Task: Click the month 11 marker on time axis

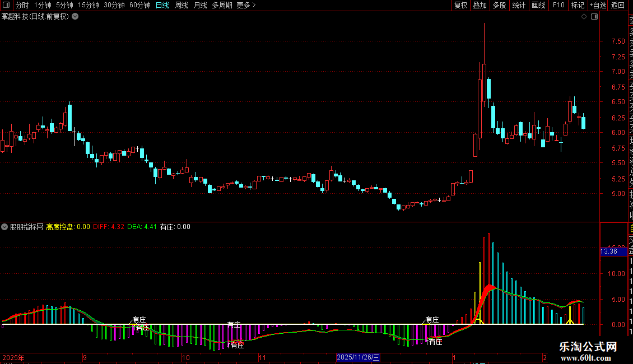Action: click(x=262, y=357)
